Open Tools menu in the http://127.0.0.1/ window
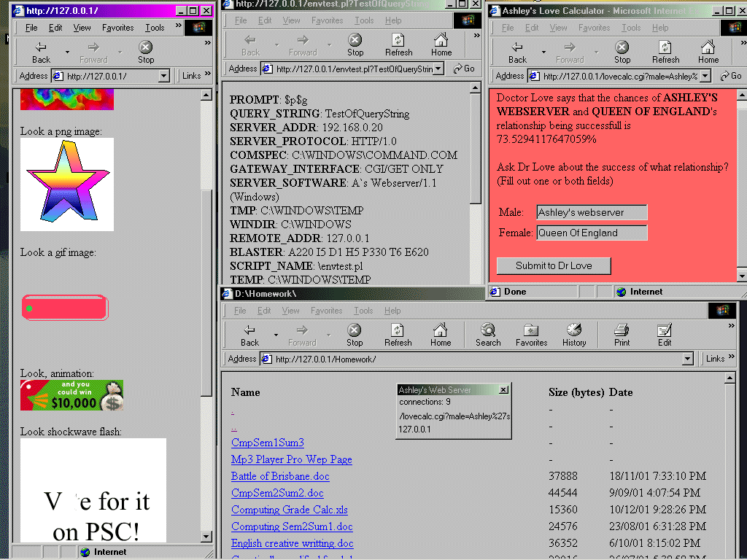Image resolution: width=747 pixels, height=560 pixels. (x=155, y=28)
